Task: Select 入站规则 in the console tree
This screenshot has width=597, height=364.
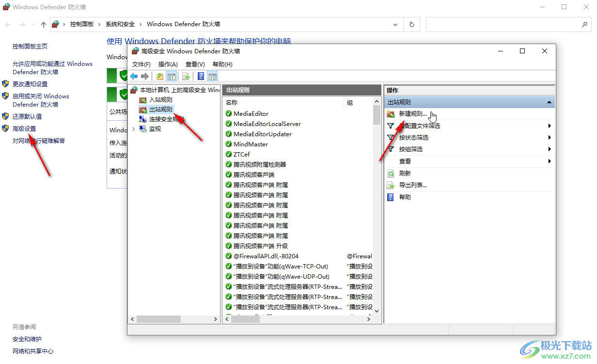Action: coord(161,99)
